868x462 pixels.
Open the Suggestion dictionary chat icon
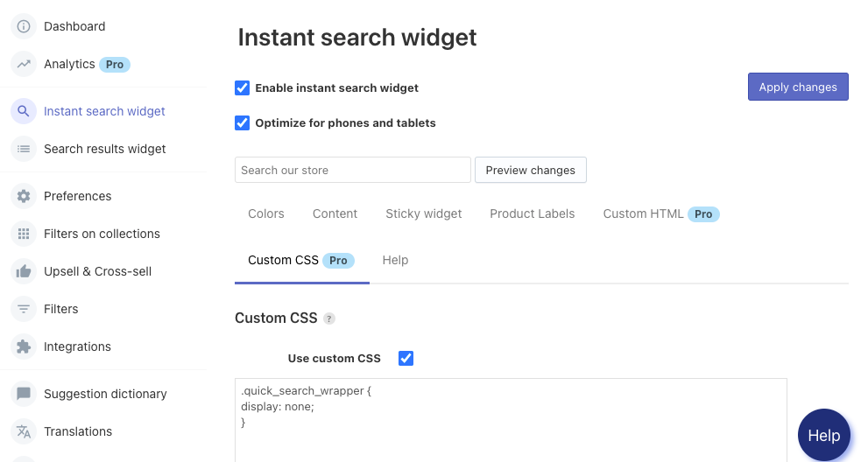coord(24,394)
